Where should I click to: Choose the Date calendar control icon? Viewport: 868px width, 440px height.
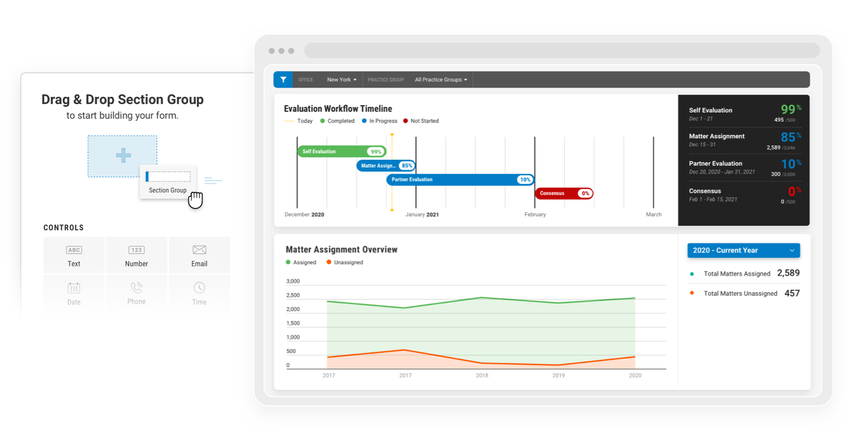[x=74, y=288]
